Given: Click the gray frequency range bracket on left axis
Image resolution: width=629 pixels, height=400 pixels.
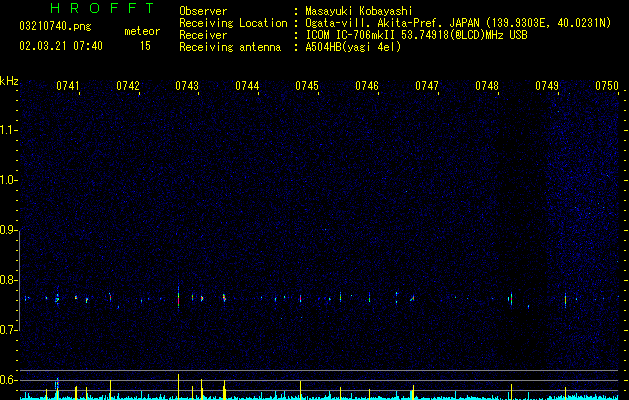Looking at the screenshot, I should click(x=19, y=280).
